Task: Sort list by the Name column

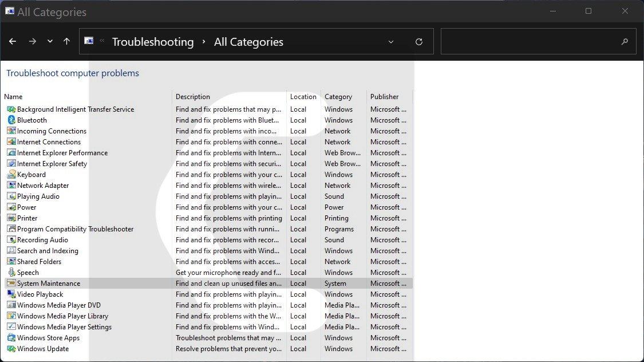Action: [13, 97]
